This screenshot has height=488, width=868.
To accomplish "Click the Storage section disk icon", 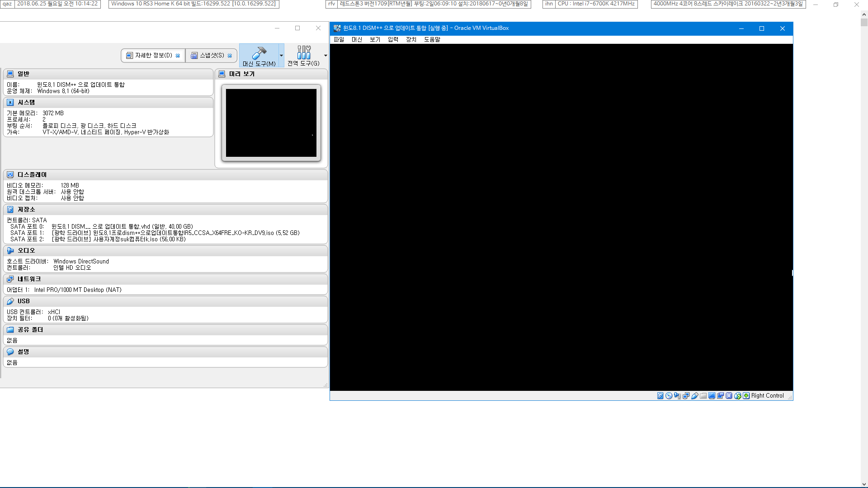I will 10,210.
